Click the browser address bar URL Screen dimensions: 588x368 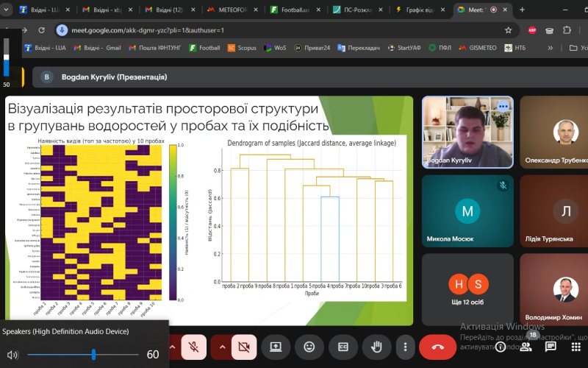click(x=148, y=30)
